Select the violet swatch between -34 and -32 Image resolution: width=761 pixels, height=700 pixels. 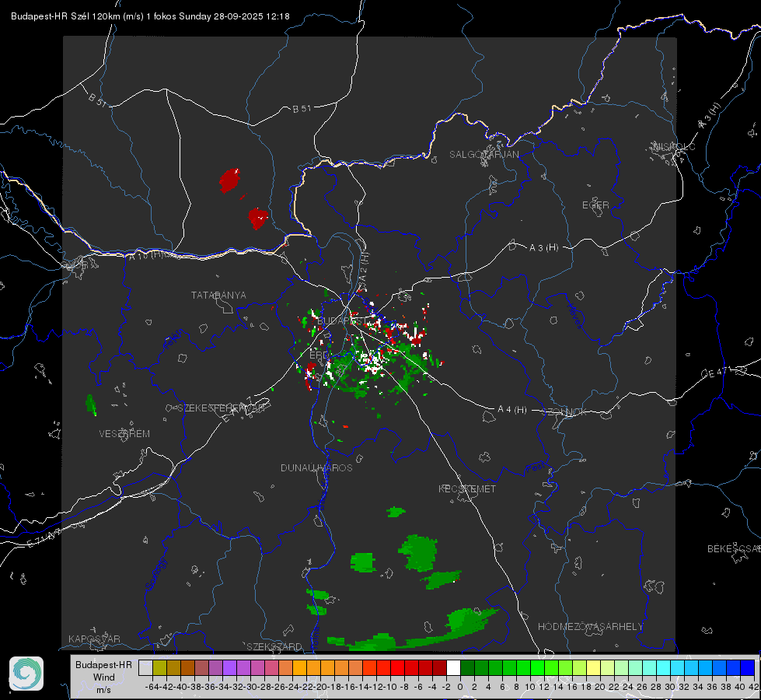click(x=229, y=668)
